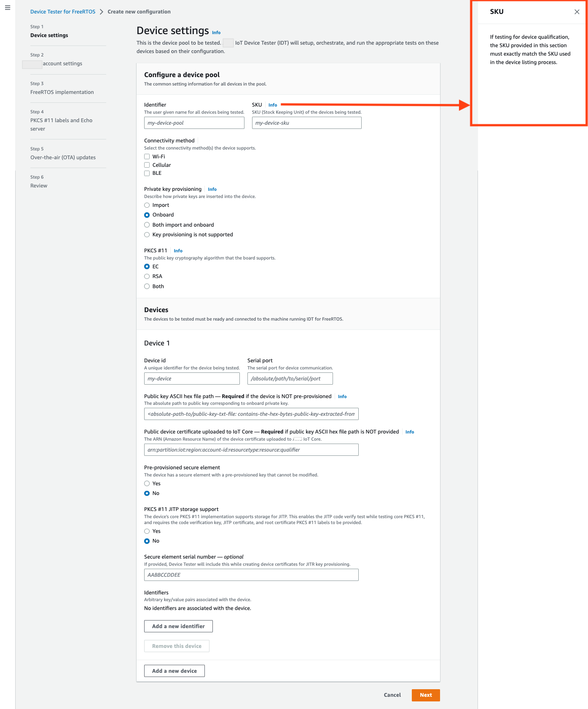Open Private key provisioning Info link

click(212, 190)
